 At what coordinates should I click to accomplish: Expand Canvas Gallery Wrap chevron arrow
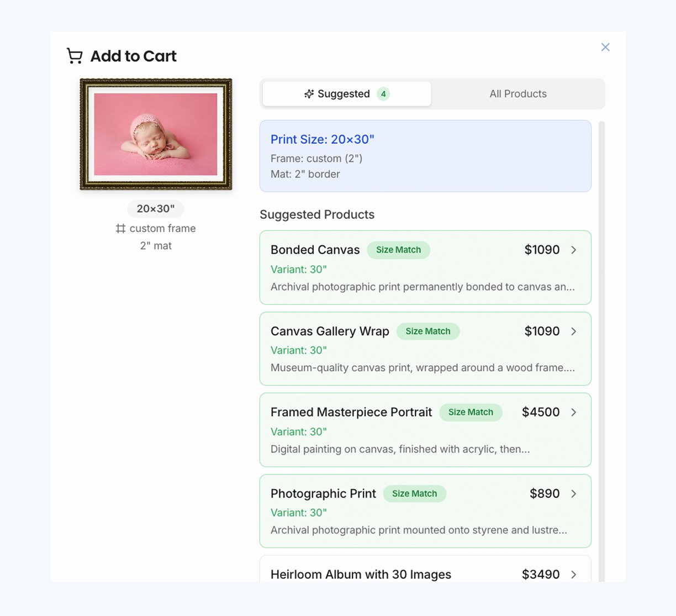[x=574, y=331]
